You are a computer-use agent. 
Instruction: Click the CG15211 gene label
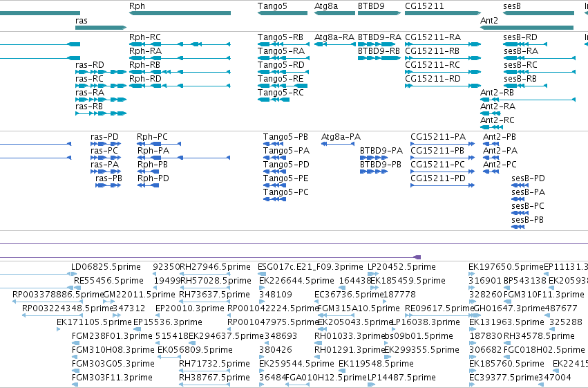(x=424, y=6)
